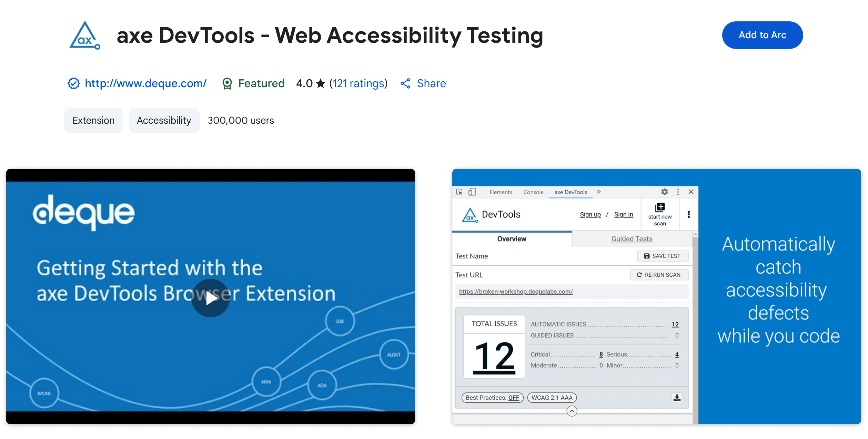
Task: Open the axe panel vertical dots menu
Action: [x=689, y=214]
